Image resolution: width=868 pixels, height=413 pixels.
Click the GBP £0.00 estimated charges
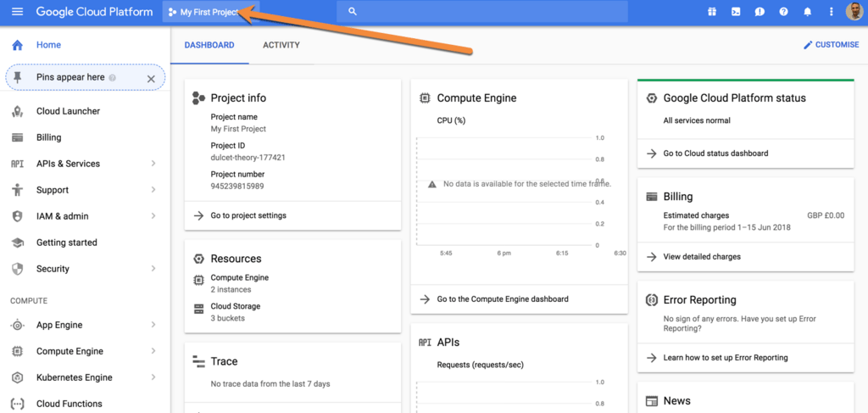point(826,216)
